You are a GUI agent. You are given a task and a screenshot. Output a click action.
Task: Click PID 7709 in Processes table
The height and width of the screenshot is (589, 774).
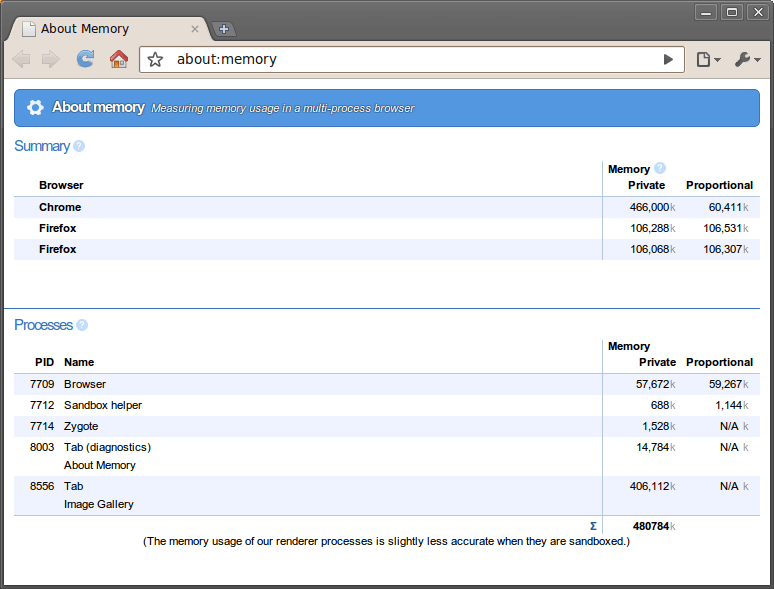[x=42, y=384]
